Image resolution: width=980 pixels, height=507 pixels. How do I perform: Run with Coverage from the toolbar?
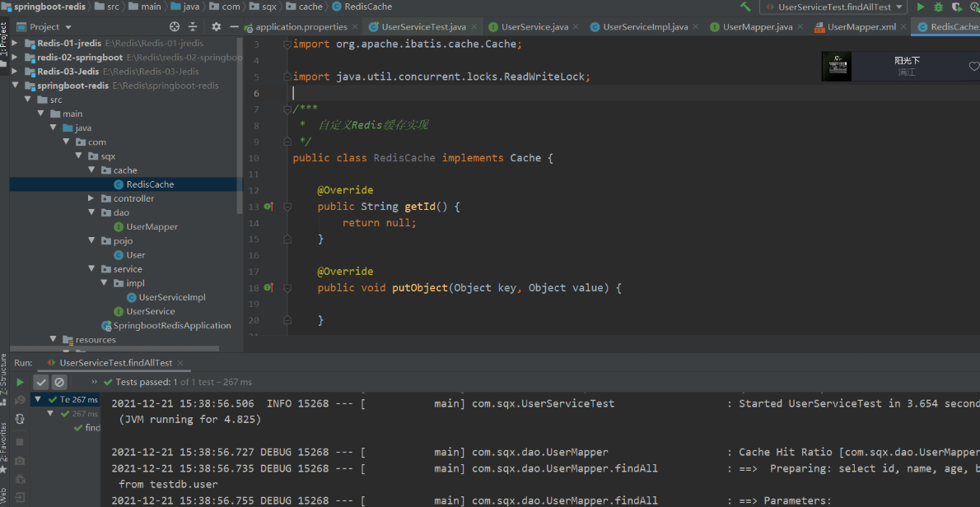tap(957, 7)
